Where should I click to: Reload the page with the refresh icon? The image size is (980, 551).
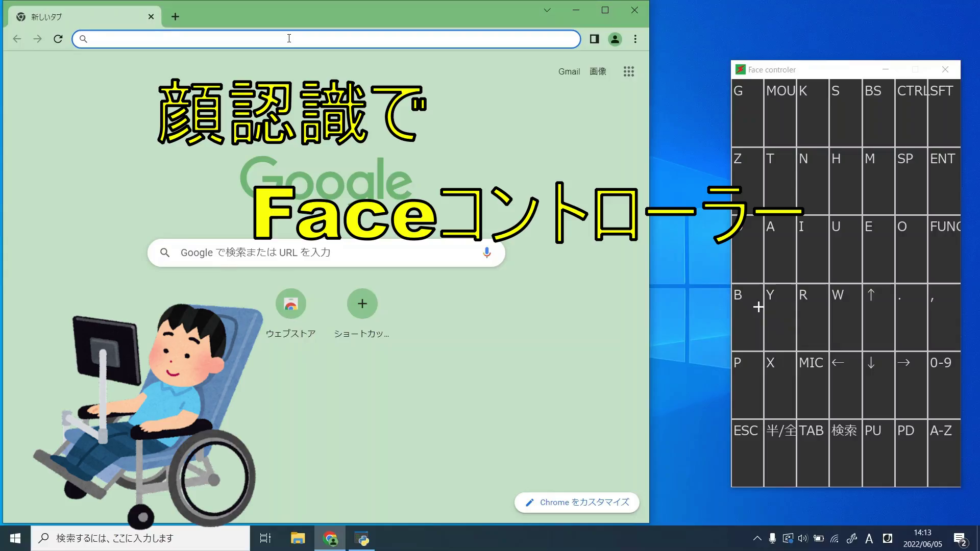pos(58,39)
